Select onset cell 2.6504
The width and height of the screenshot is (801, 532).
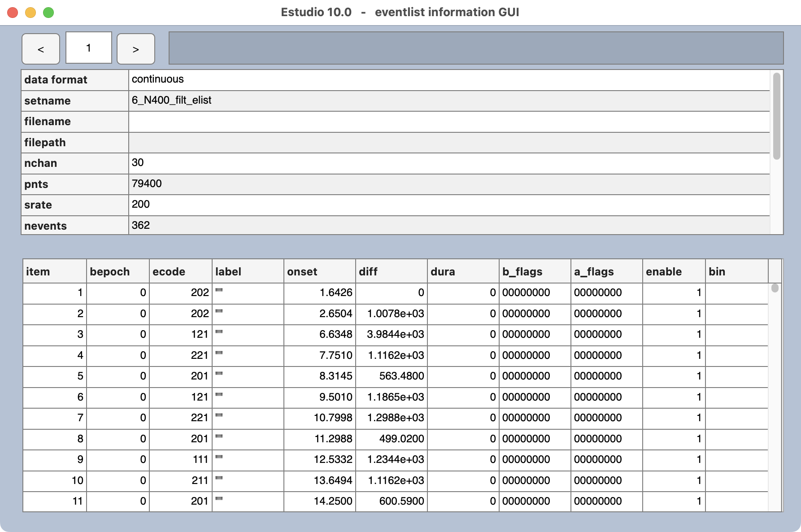click(320, 314)
